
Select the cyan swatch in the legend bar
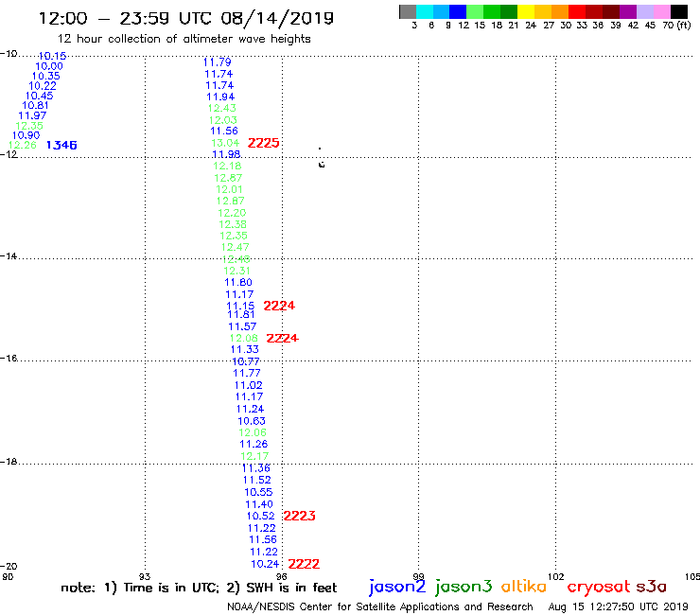pos(425,11)
